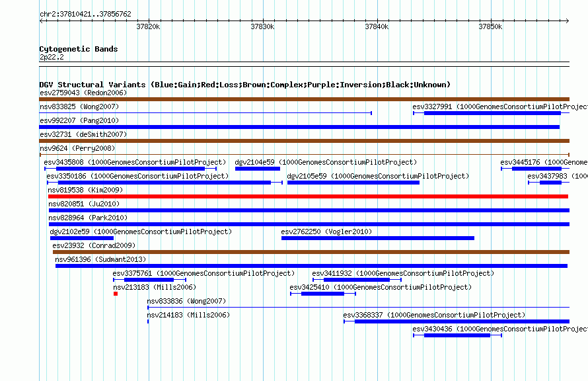The width and height of the screenshot is (588, 381).
Task: Select the blue dgv2102e59 gain bar
Action: click(x=82, y=238)
